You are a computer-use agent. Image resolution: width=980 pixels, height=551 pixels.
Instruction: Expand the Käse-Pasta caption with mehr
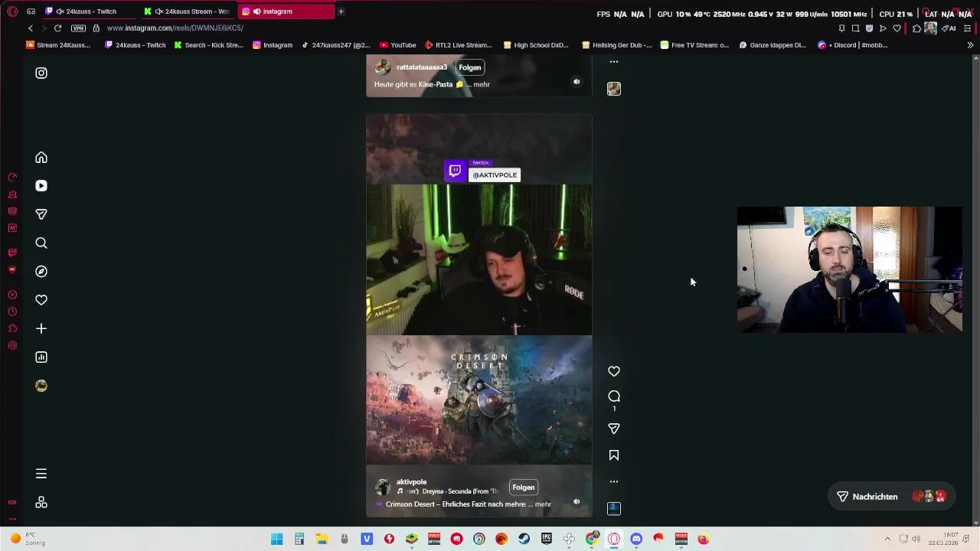(x=482, y=84)
